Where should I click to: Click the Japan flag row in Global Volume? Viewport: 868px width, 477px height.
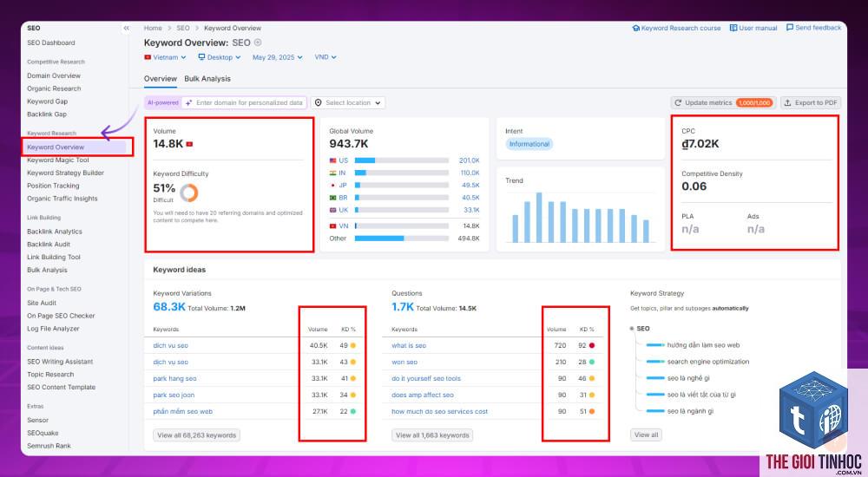[x=332, y=186]
